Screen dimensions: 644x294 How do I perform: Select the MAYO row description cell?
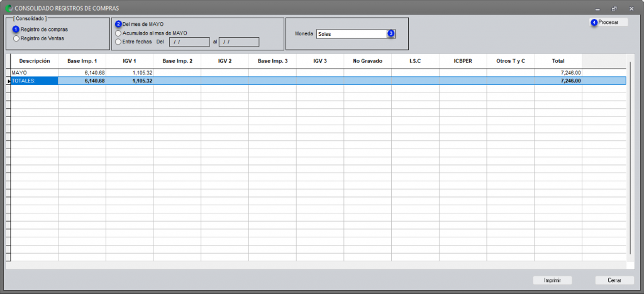35,73
